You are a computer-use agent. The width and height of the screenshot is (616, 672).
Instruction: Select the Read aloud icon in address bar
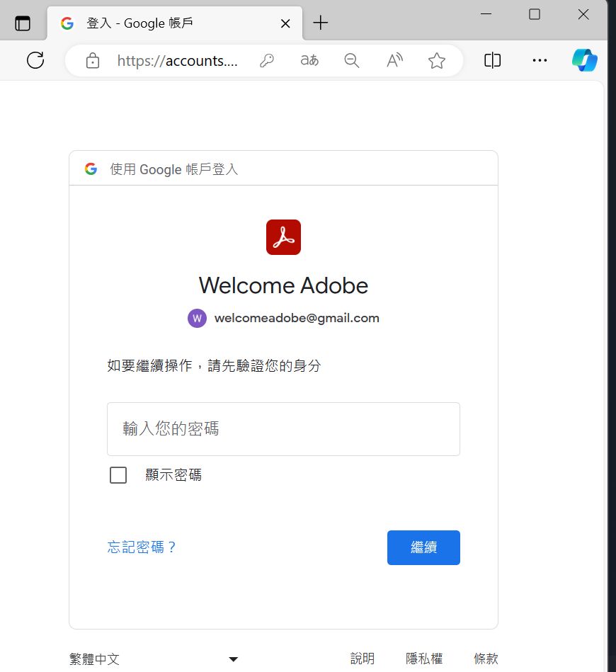pos(394,60)
